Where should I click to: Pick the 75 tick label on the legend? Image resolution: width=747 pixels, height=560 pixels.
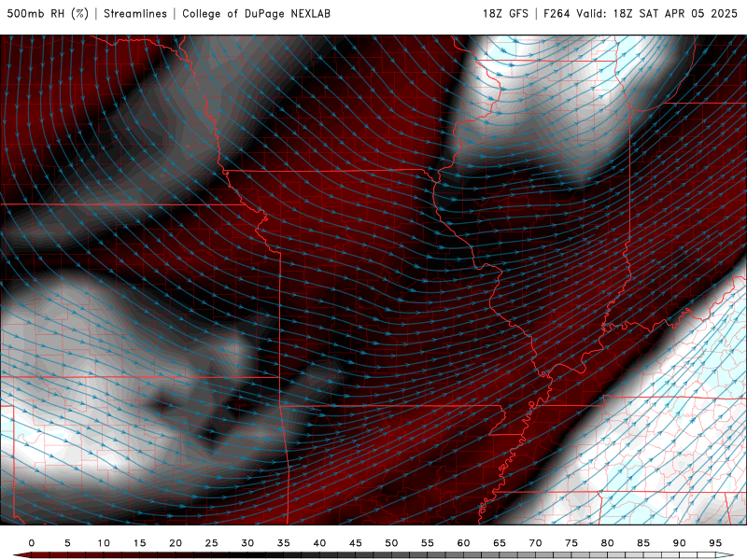(571, 543)
